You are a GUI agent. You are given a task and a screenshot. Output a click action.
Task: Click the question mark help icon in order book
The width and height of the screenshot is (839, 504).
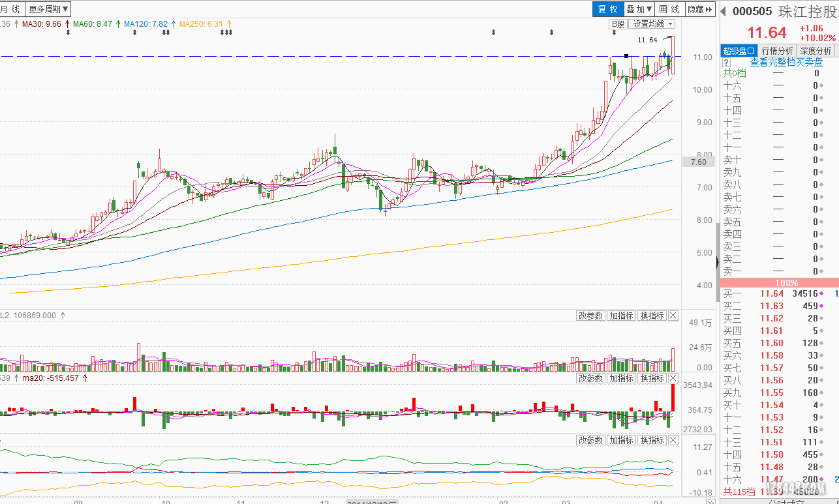tap(725, 63)
